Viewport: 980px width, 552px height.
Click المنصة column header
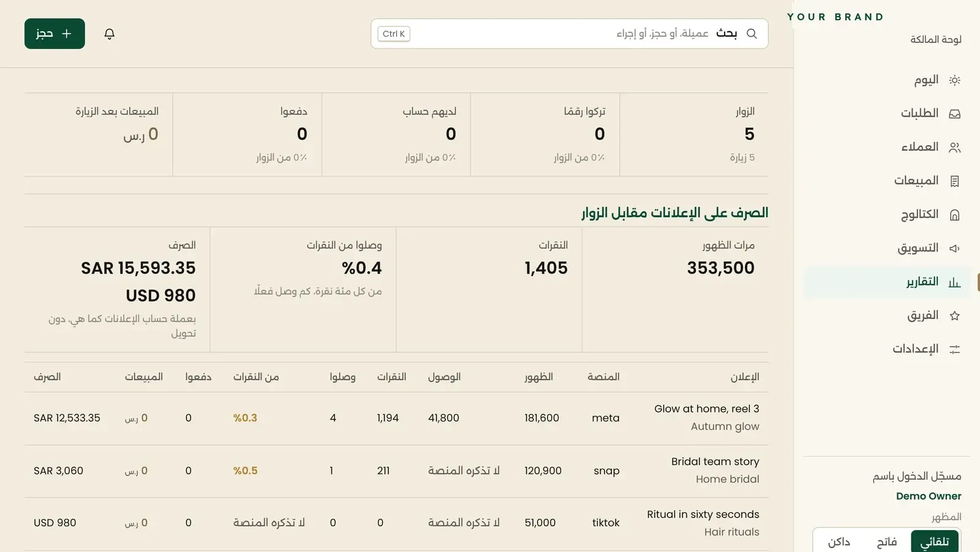tap(603, 377)
